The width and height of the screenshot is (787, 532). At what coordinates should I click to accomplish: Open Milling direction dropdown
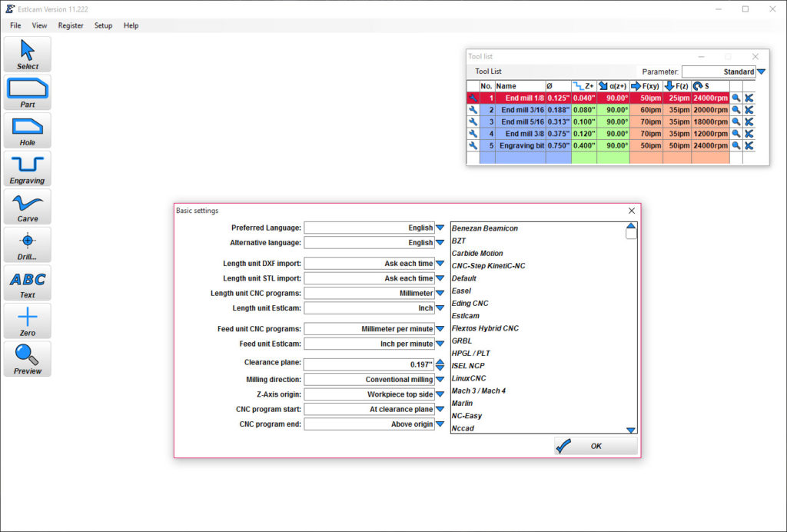[440, 380]
